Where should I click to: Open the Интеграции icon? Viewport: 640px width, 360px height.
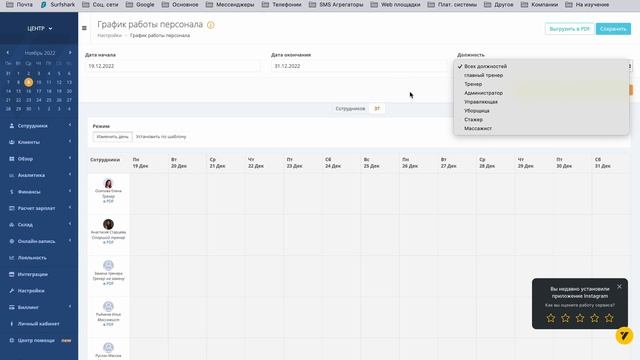(11, 274)
